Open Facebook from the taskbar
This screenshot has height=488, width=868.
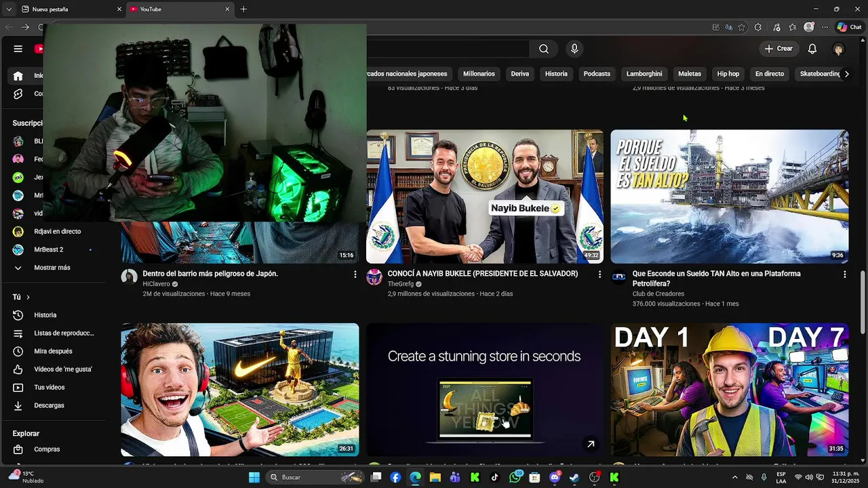pyautogui.click(x=395, y=477)
